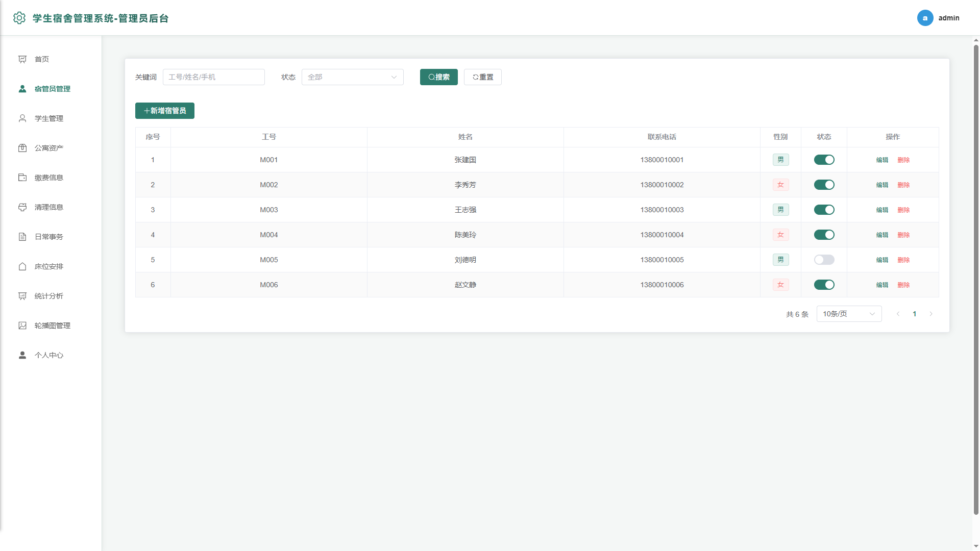Expand the 10条/页 page size selector
This screenshot has height=551, width=980.
click(x=849, y=314)
